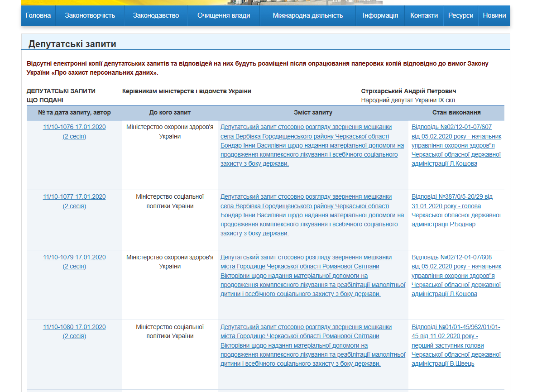
Task: Click Народний депутат України IX скл. text
Action: [408, 100]
